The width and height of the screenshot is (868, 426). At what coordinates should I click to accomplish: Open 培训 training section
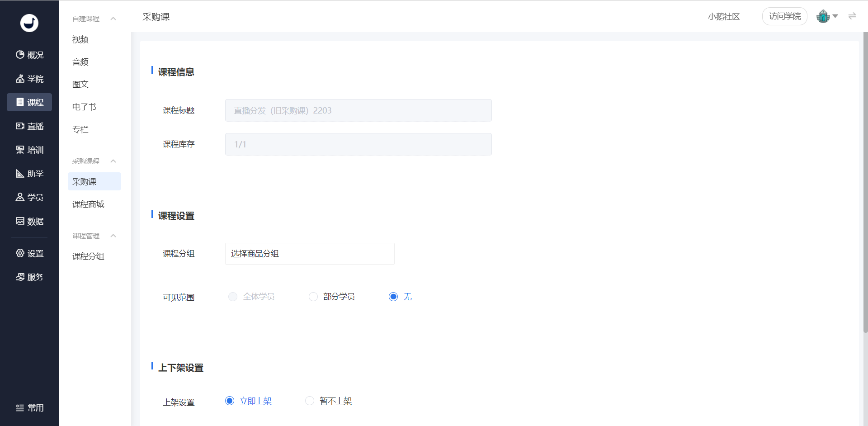tap(29, 150)
